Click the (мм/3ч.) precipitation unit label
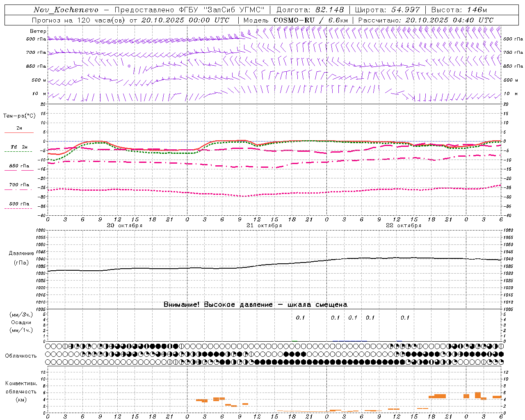Viewport: 525px width, 420px height. click(21, 315)
